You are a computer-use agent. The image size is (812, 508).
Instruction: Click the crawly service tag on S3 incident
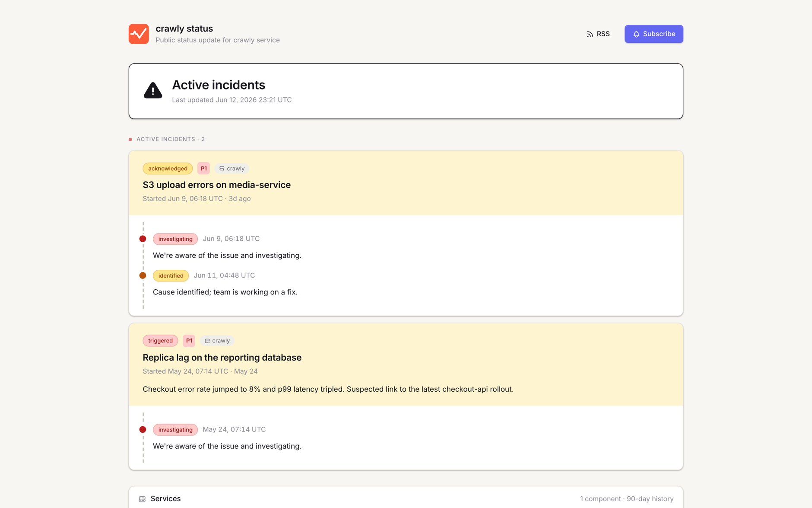(x=232, y=168)
